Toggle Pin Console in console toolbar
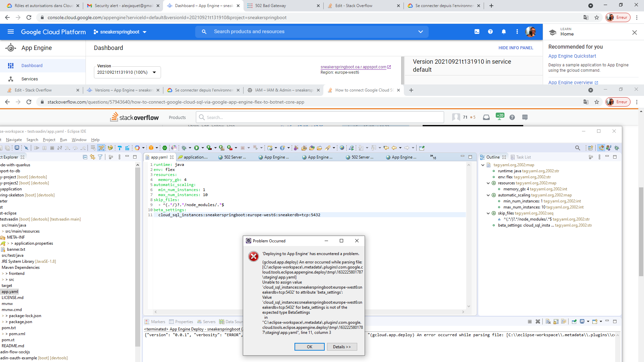Viewport: 644px width, 362px height. pos(574,321)
